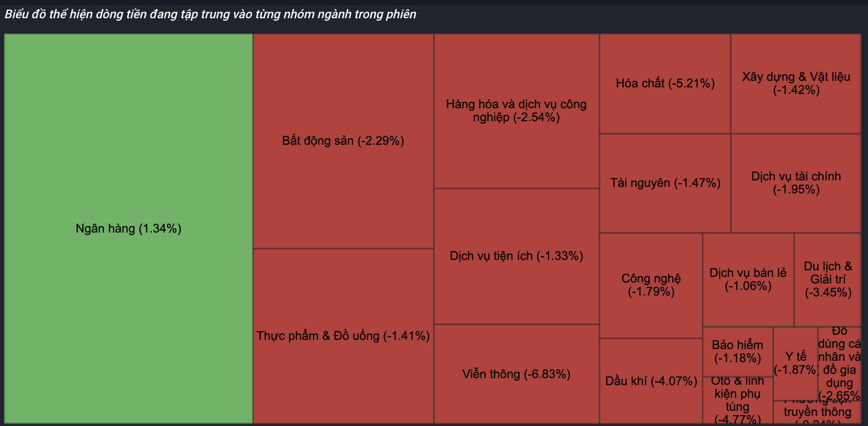The width and height of the screenshot is (868, 426).
Task: Click Hàng hóa và dịch vụ công nghiệp block
Action: click(x=516, y=111)
